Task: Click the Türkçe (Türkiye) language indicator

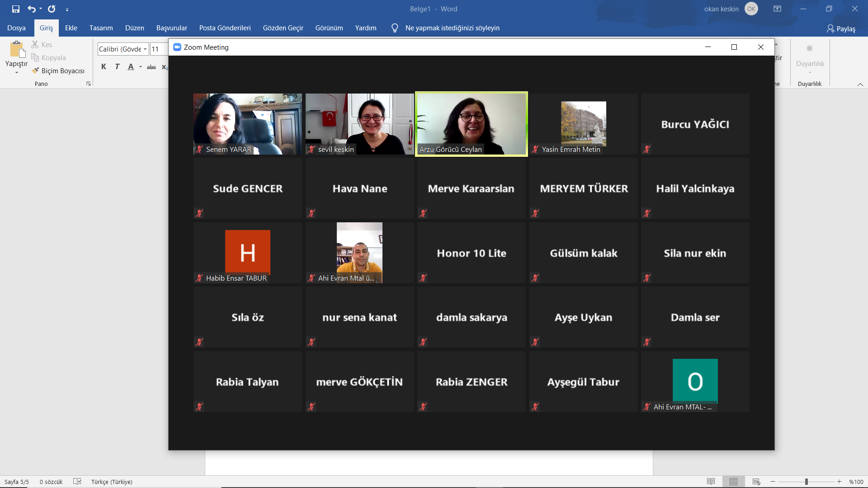Action: [x=112, y=482]
